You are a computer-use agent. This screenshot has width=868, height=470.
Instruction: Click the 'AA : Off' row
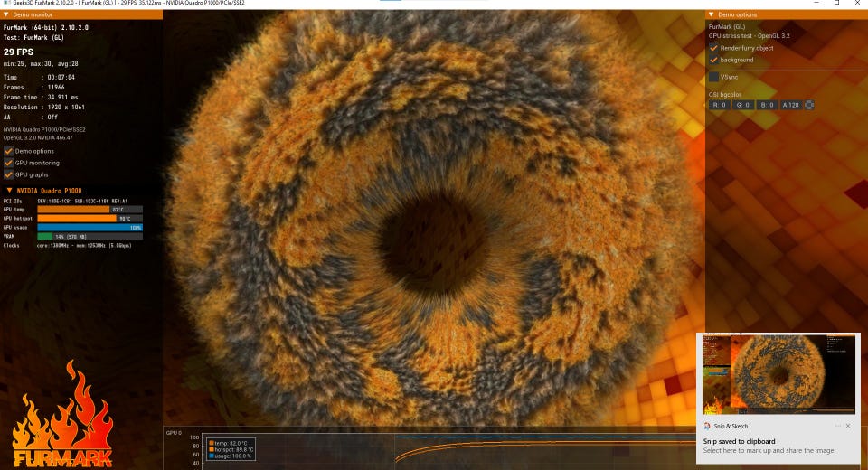tap(31, 117)
